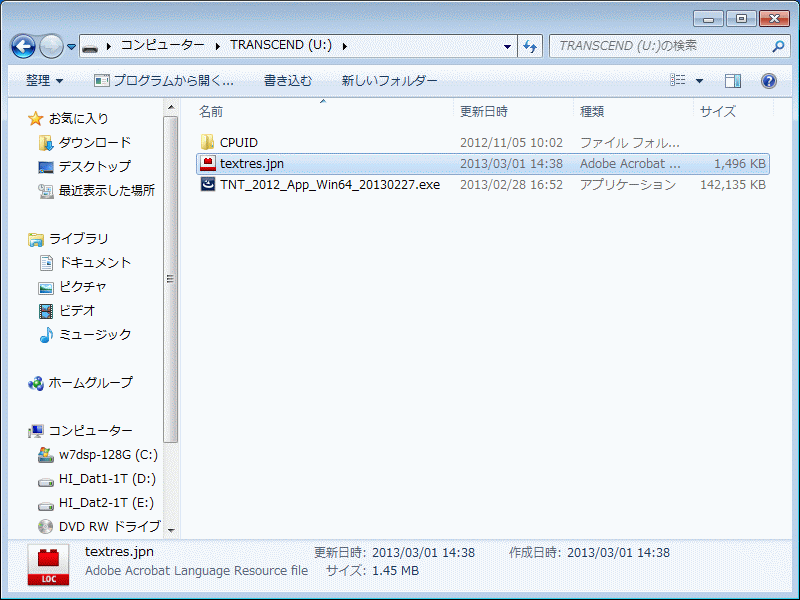Screen dimensions: 800x600
Task: Click the star icon beside お気に入り
Action: point(36,118)
